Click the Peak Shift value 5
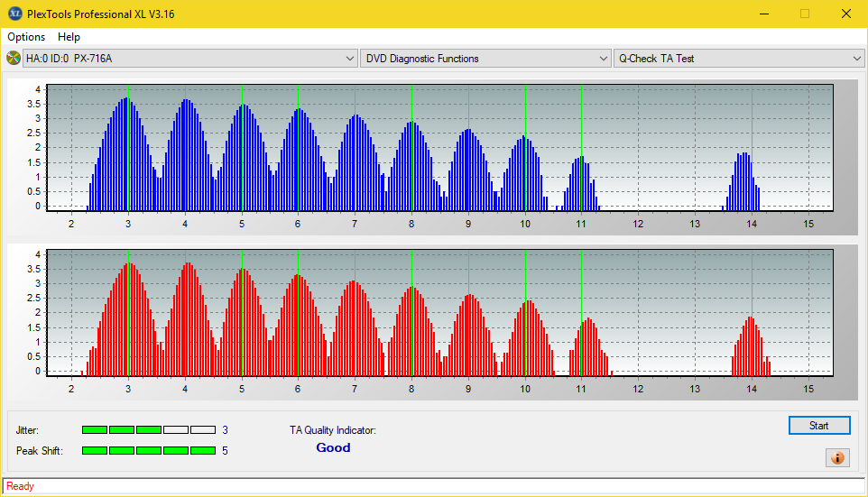The height and width of the screenshot is (497, 868). [x=225, y=451]
